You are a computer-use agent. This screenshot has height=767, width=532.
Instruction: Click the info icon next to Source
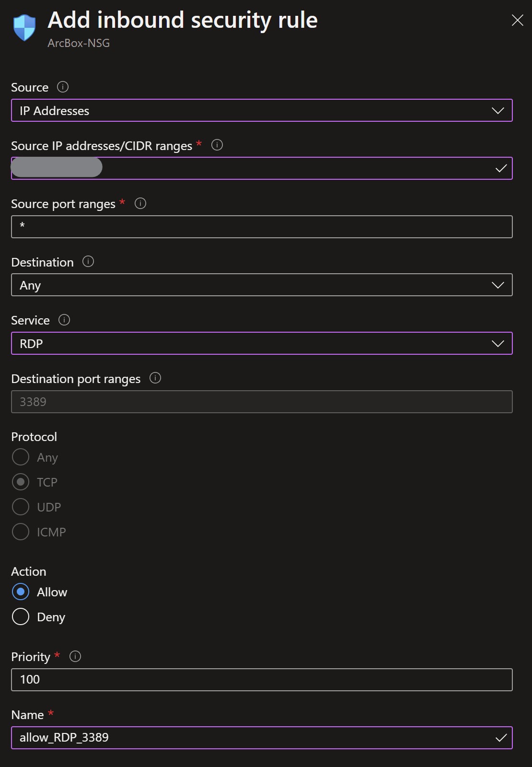(63, 87)
